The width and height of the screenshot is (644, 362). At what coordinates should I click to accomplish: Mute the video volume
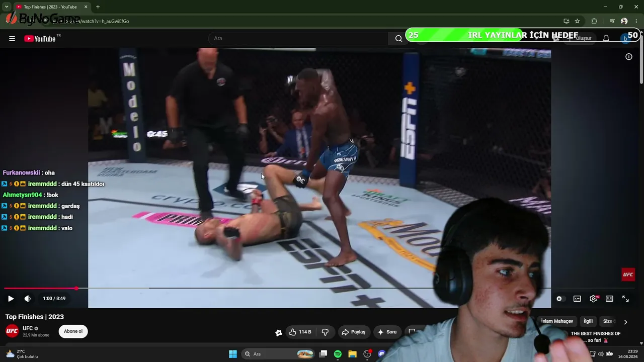click(28, 299)
